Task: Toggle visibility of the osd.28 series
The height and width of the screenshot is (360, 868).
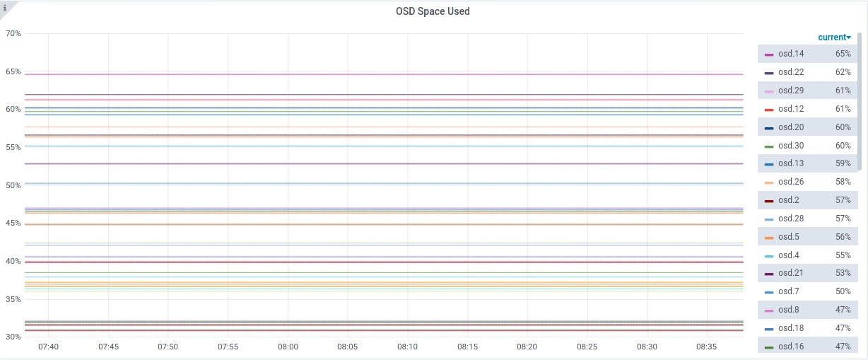Action: click(791, 219)
